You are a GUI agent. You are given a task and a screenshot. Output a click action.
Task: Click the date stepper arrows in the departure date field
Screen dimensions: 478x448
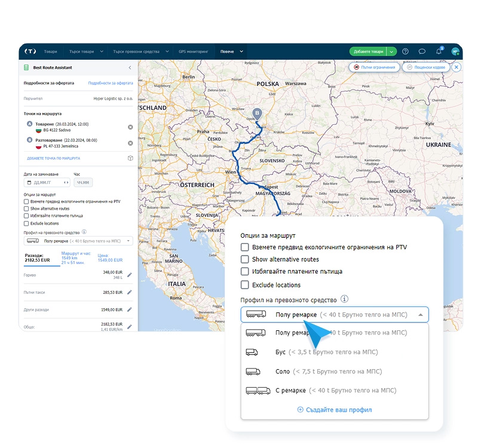click(x=66, y=183)
